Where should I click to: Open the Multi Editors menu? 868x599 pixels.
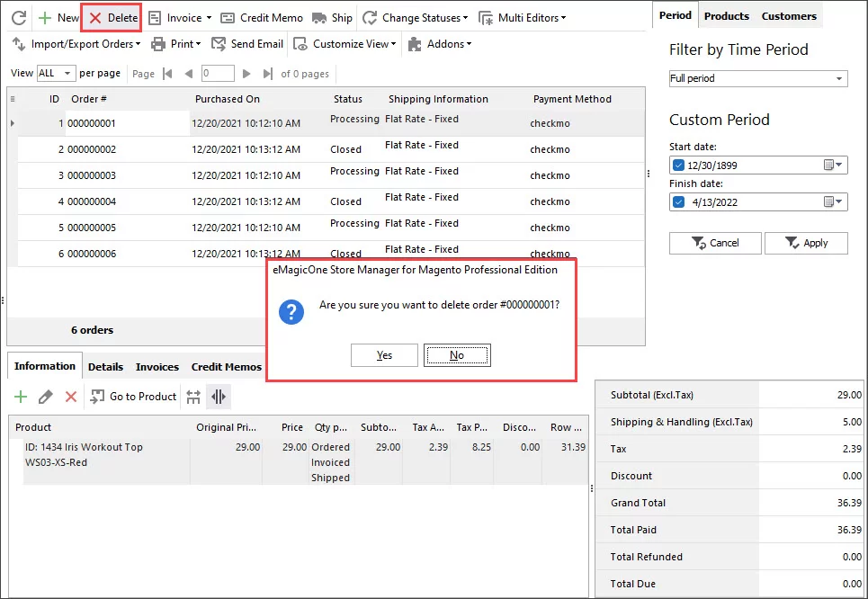(523, 18)
